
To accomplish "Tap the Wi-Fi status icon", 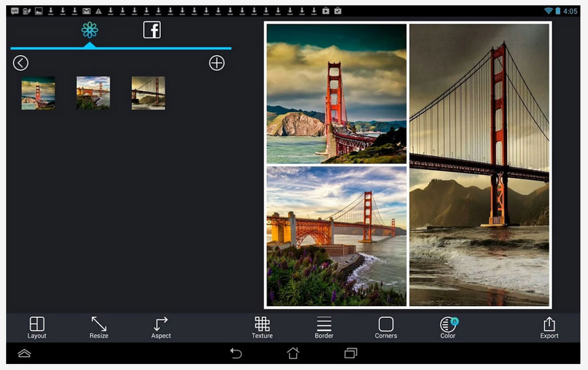I will coord(548,11).
